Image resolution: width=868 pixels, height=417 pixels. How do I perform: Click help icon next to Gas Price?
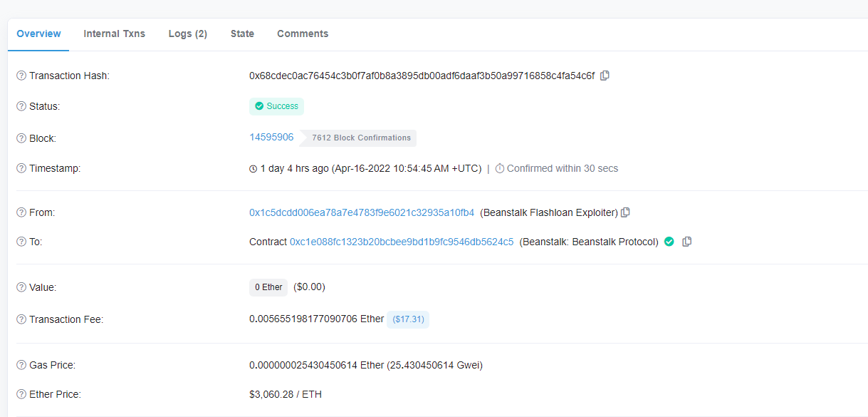click(21, 365)
